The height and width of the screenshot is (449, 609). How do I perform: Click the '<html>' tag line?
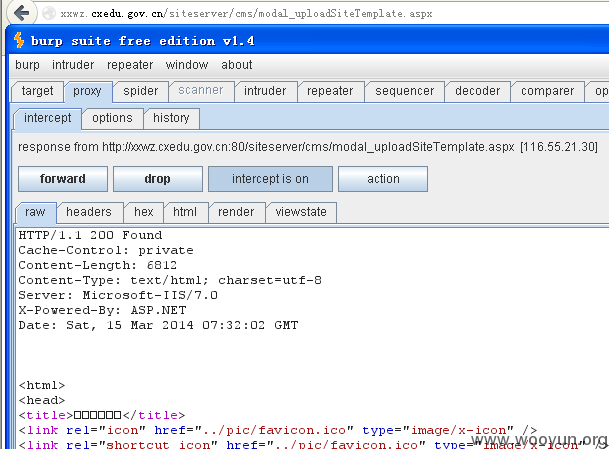tap(42, 385)
